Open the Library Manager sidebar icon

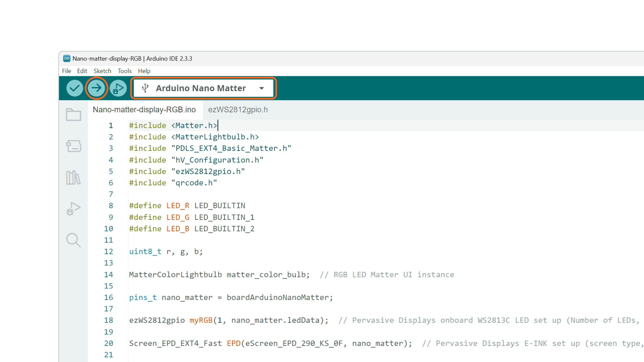(73, 178)
